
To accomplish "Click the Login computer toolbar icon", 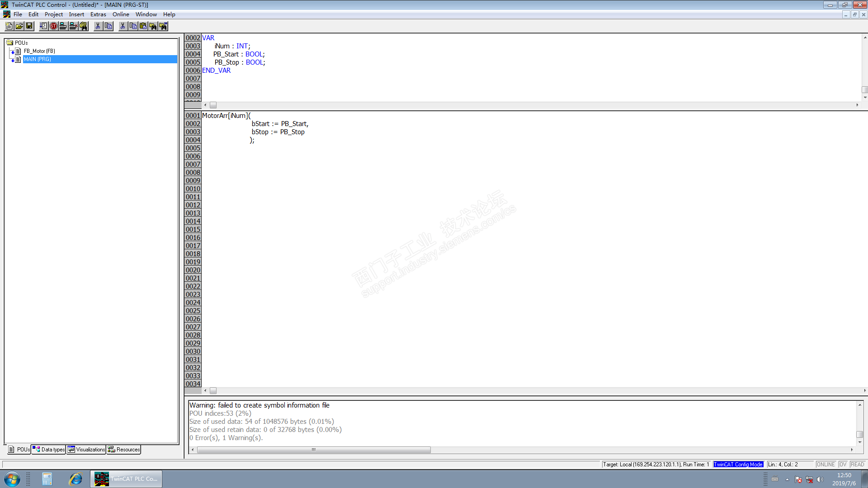I will [x=63, y=26].
